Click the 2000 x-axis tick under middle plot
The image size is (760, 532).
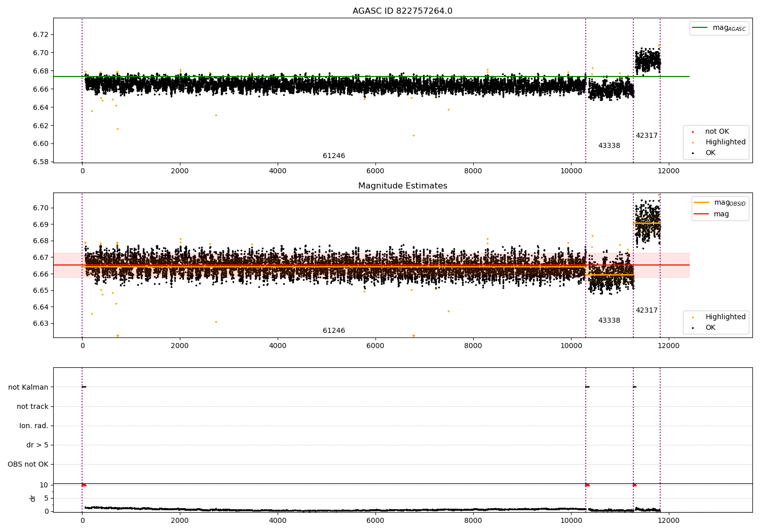point(180,346)
